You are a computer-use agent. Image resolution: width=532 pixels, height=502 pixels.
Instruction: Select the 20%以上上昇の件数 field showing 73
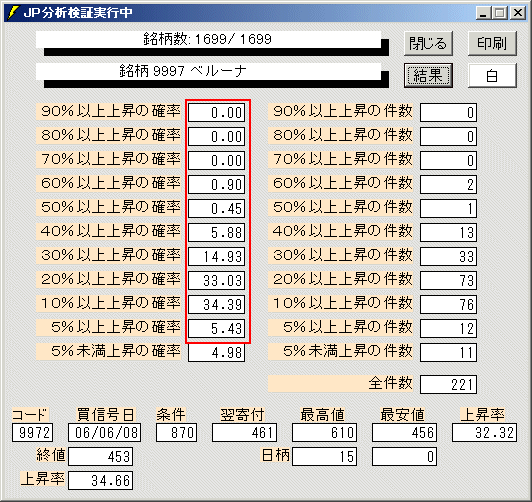point(449,281)
